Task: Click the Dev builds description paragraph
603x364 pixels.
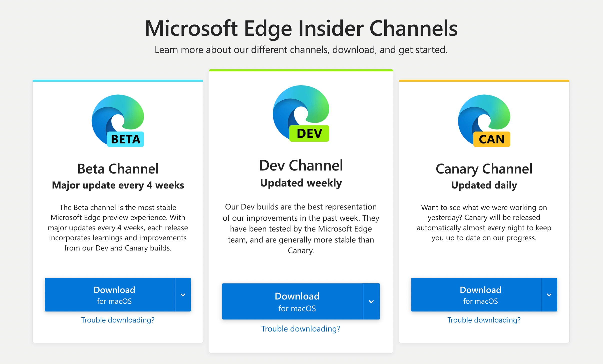Action: (x=301, y=228)
